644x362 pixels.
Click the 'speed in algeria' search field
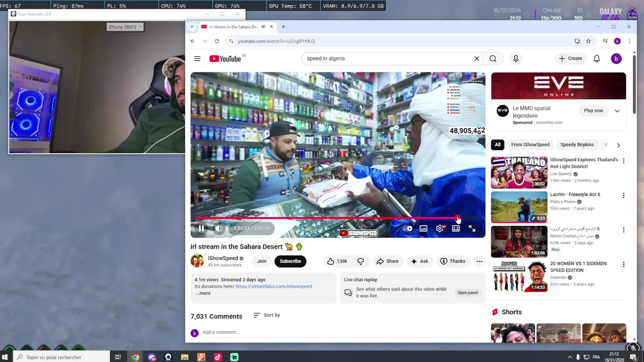tap(386, 59)
